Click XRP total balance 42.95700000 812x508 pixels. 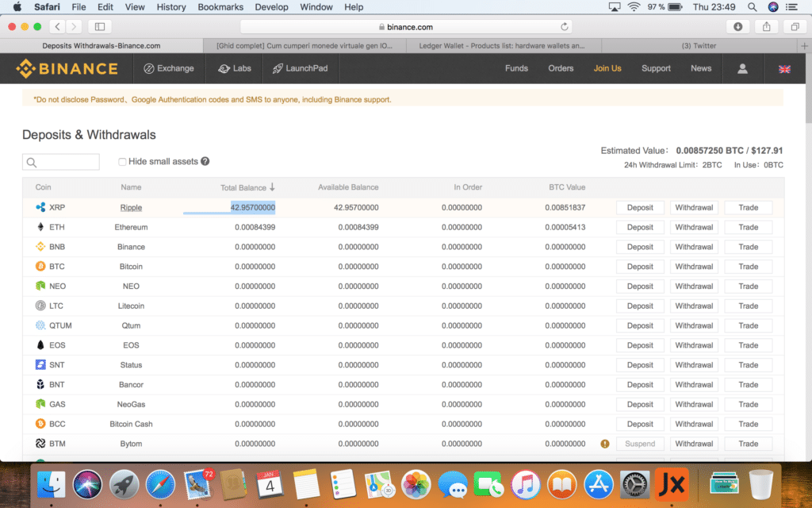tap(253, 207)
